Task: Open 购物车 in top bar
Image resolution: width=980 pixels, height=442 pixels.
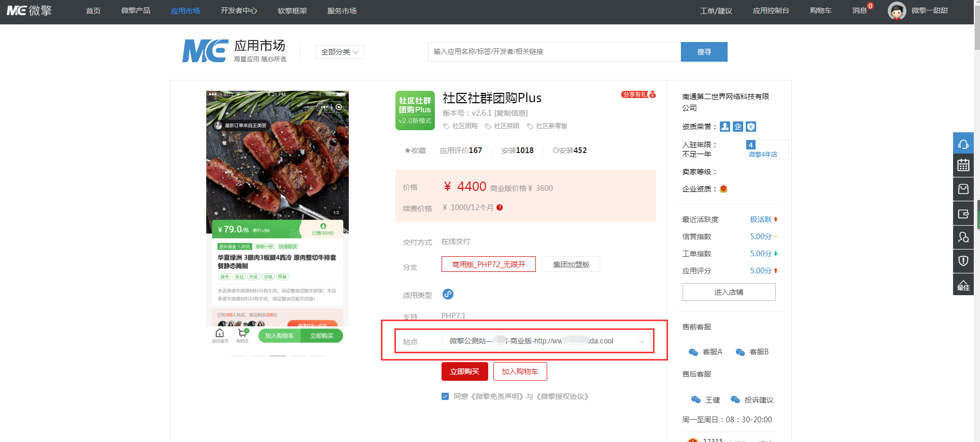Action: tap(821, 11)
